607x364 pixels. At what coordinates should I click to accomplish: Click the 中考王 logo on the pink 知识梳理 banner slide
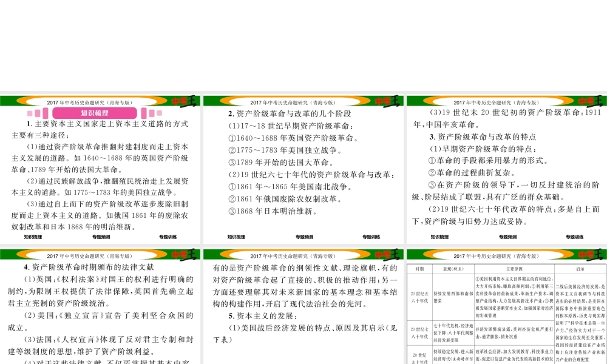tap(185, 101)
